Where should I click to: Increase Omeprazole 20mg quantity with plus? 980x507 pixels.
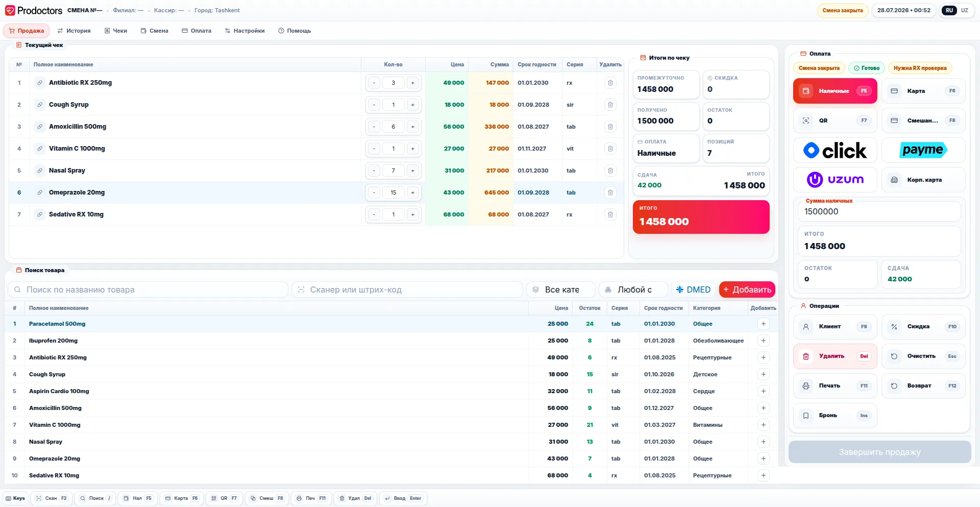tap(412, 192)
